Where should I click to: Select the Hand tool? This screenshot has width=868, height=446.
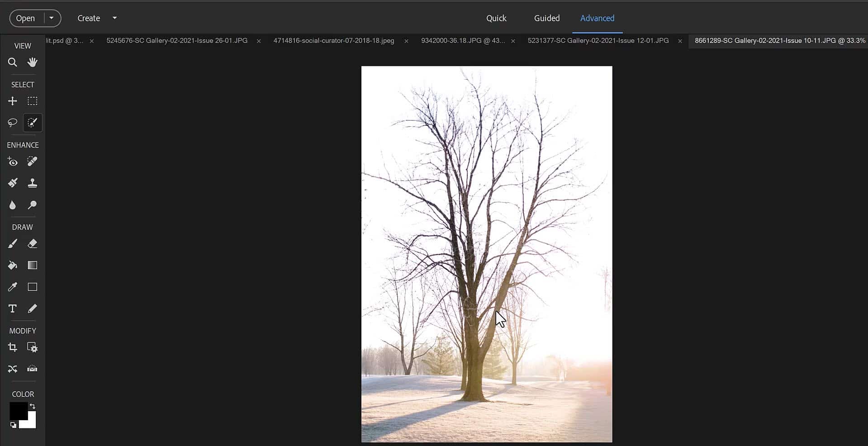click(32, 62)
